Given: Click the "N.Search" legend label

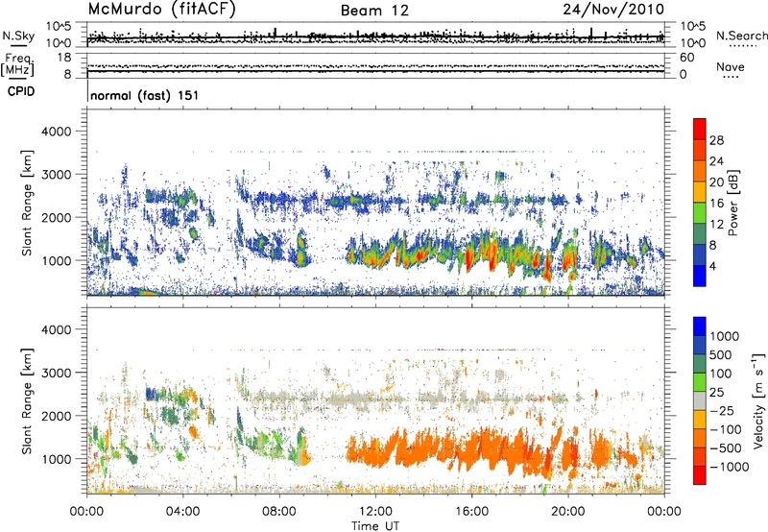Looking at the screenshot, I should (x=742, y=36).
